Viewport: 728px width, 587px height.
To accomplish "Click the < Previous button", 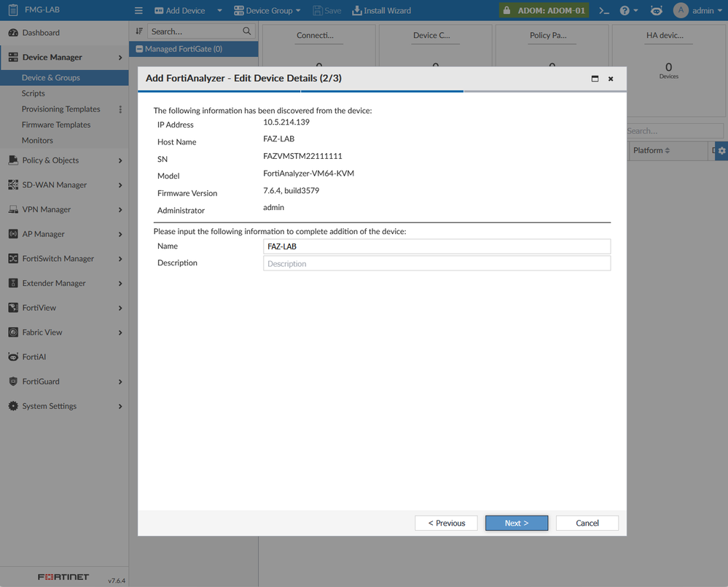I will pyautogui.click(x=446, y=523).
